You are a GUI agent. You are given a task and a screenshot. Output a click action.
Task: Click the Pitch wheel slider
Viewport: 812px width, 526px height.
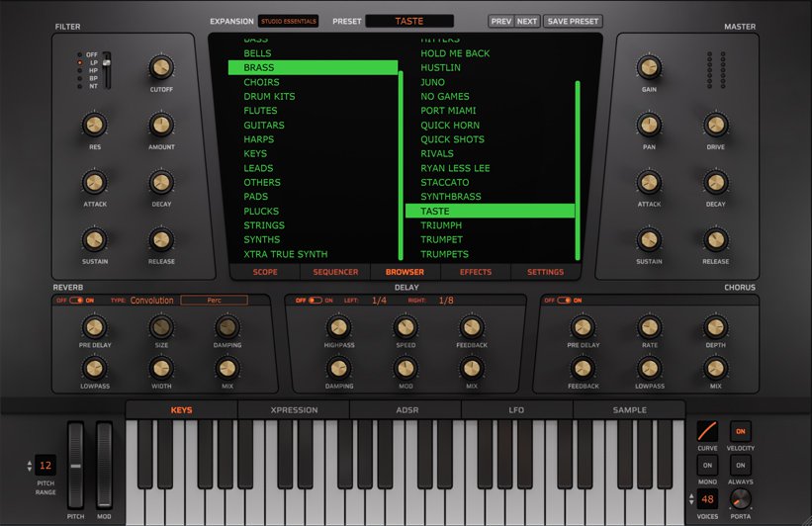(76, 464)
